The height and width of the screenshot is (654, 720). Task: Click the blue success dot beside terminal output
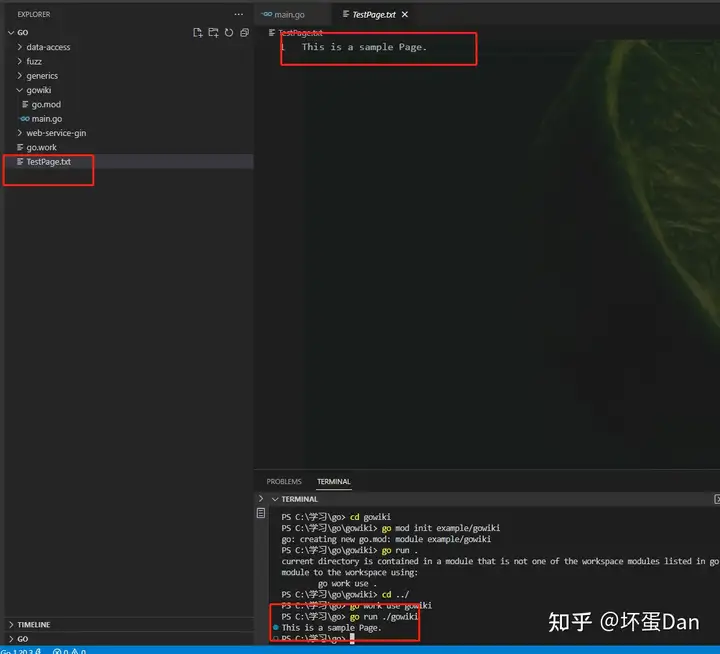(276, 627)
